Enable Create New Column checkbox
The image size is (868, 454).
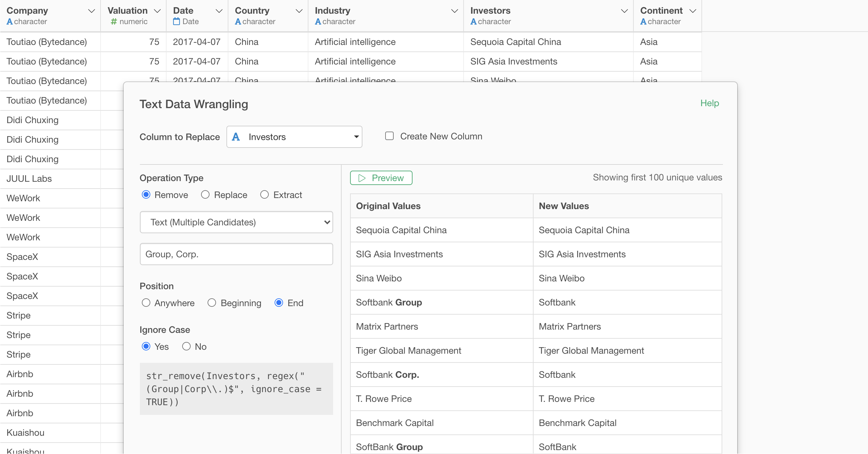pyautogui.click(x=389, y=136)
